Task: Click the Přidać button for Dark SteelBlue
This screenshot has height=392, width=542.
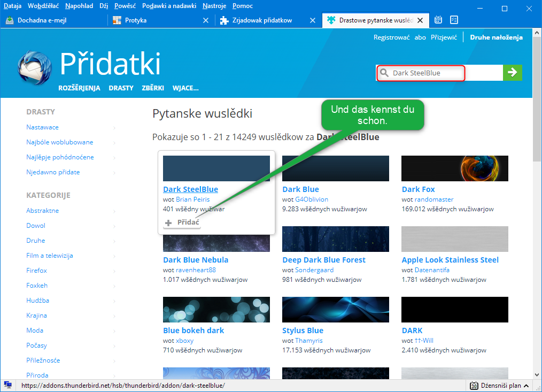Action: 182,222
